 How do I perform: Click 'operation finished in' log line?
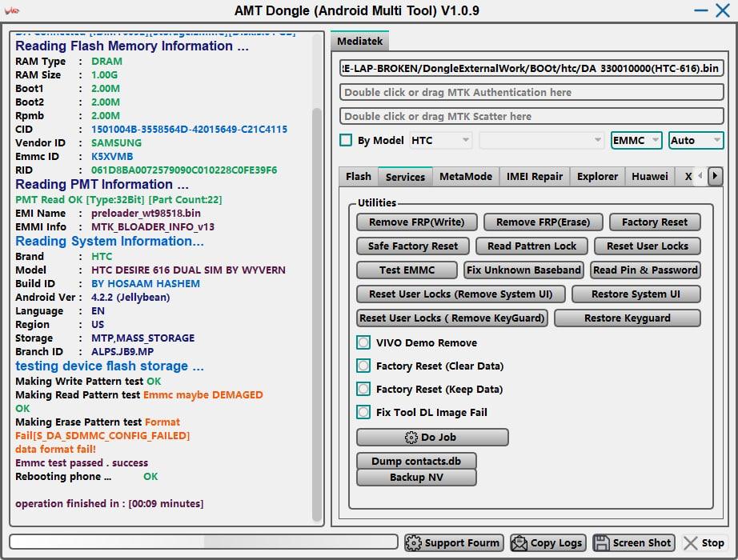pyautogui.click(x=109, y=503)
